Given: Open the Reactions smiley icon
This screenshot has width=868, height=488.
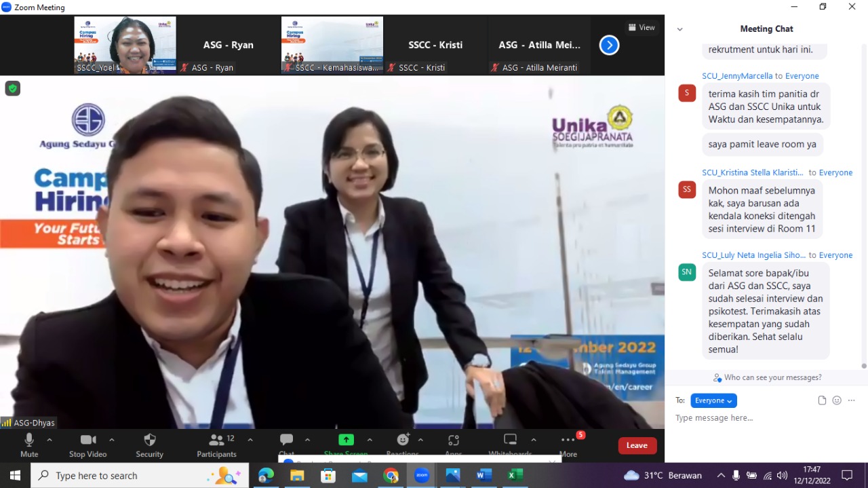Looking at the screenshot, I should click(403, 440).
